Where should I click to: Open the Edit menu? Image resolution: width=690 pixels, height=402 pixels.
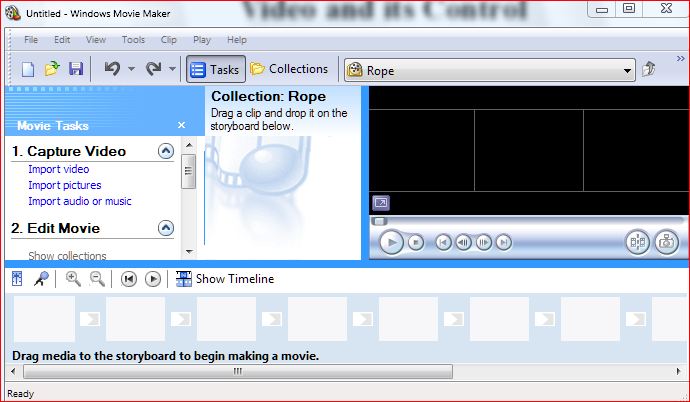(62, 40)
